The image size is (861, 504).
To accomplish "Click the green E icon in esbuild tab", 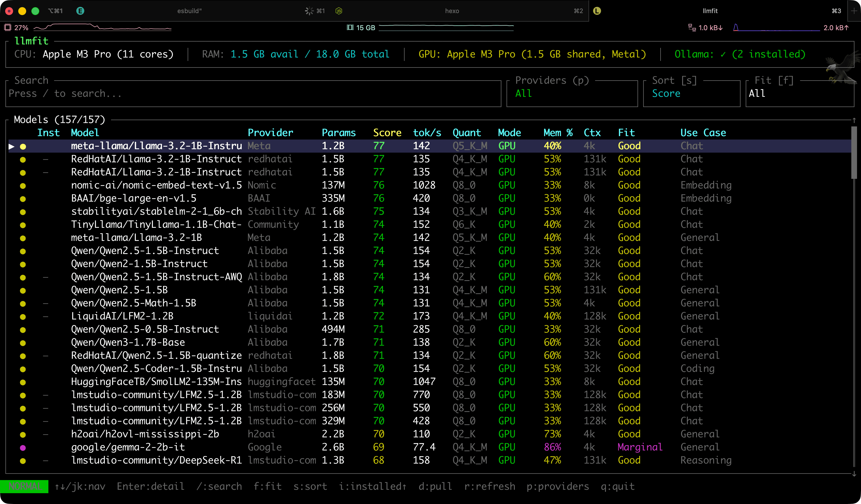I will coord(80,11).
